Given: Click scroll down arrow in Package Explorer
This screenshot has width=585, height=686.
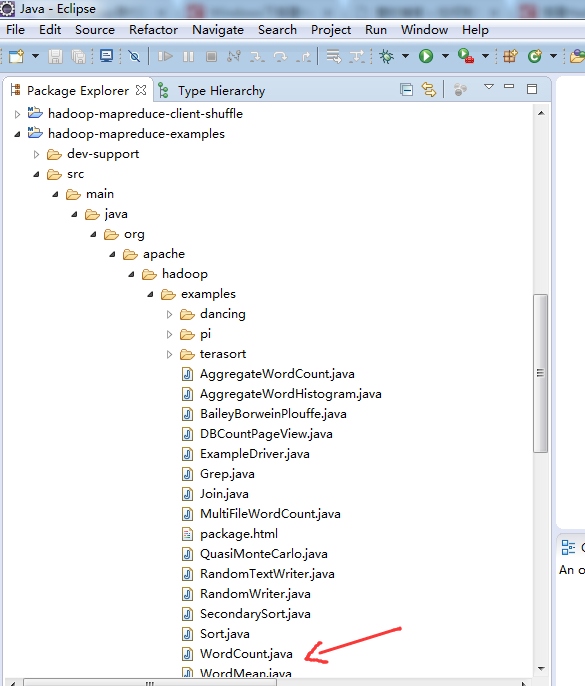Looking at the screenshot, I should (541, 668).
